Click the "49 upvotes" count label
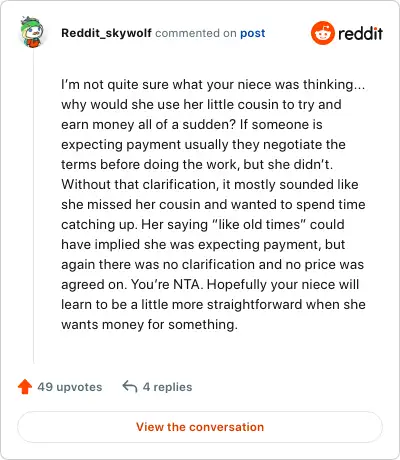Screen dimensions: 400x460 (70, 387)
